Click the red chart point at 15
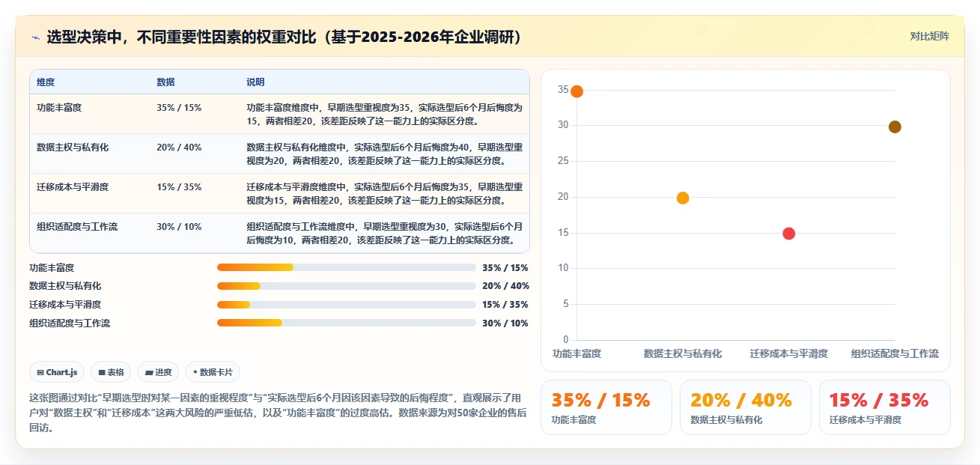The width and height of the screenshot is (980, 465). pos(788,234)
